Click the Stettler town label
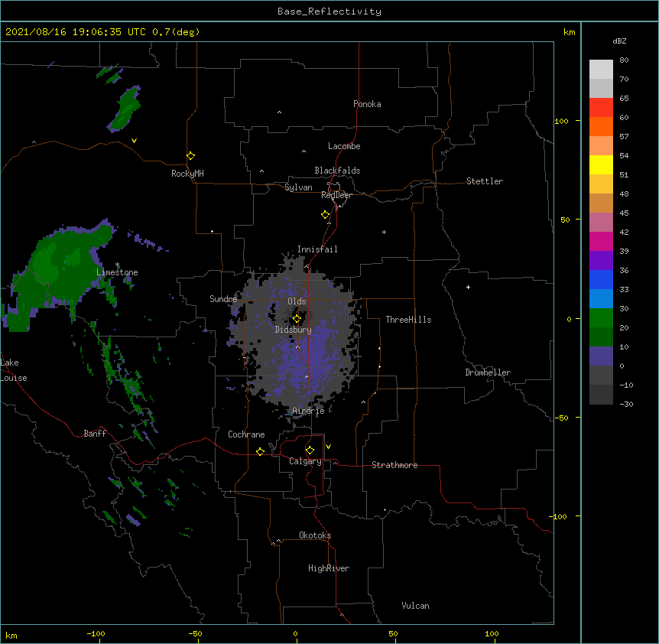659x644 pixels. pos(485,181)
